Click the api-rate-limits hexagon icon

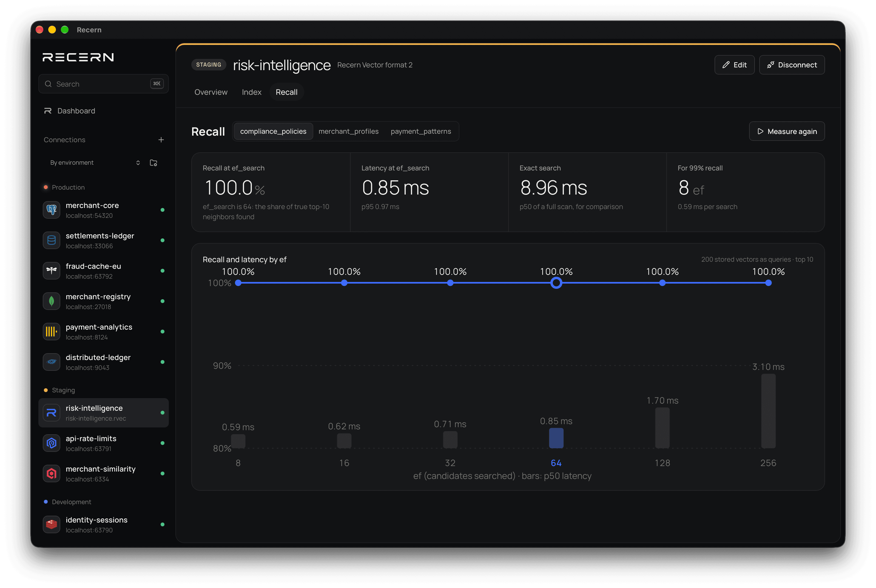click(52, 443)
